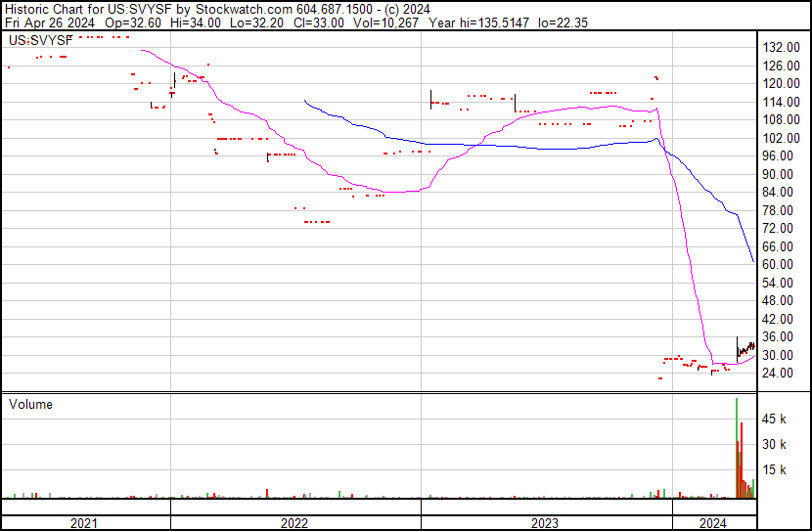Click the US:SVYSF ticker label in chart
The width and height of the screenshot is (812, 531).
click(38, 41)
